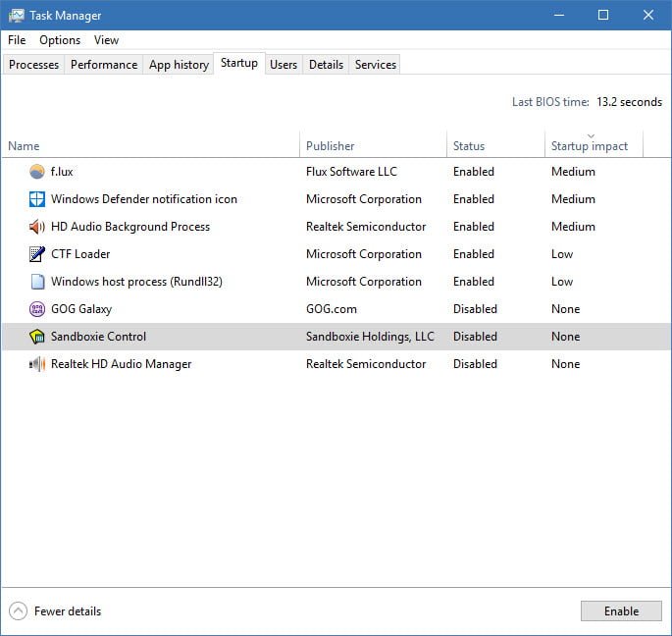Click the HD Audio Background Process speaker icon
Viewport: 672px width, 636px height.
pos(37,227)
